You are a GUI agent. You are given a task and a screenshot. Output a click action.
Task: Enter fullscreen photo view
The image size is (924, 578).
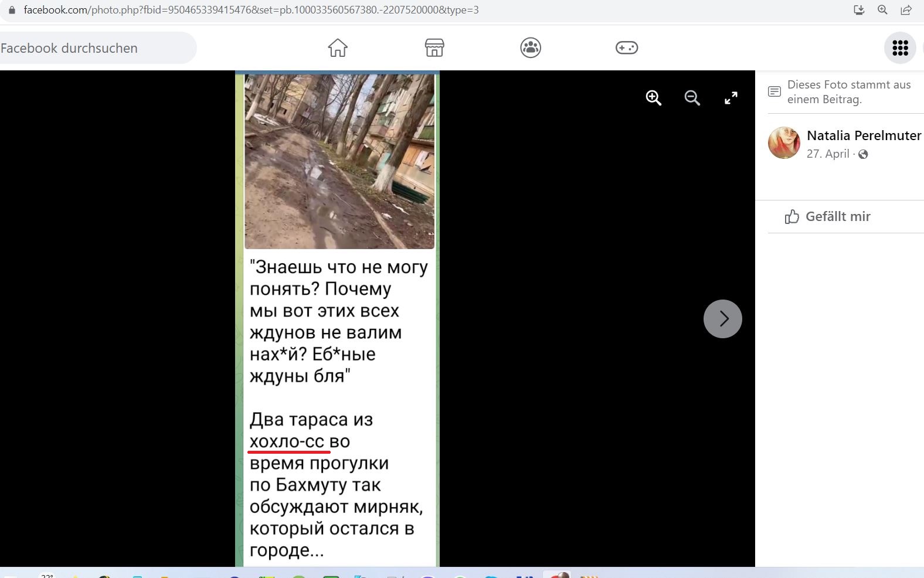tap(731, 98)
